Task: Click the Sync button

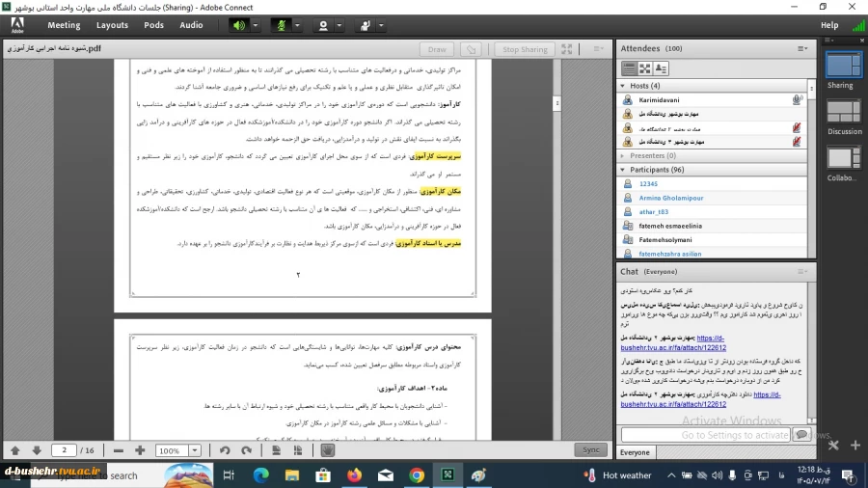Action: (x=590, y=449)
